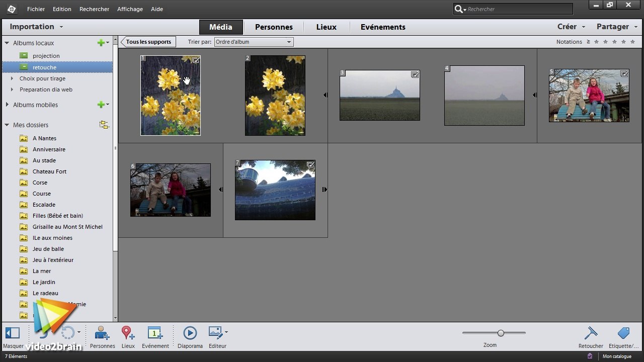
Task: Click the edited badge on photo 1
Action: (196, 60)
